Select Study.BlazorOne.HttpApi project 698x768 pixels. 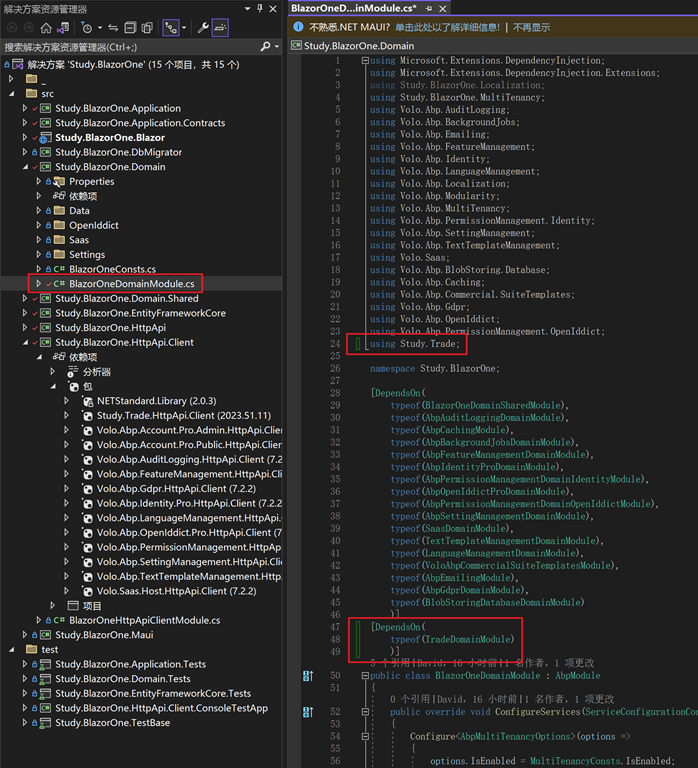pos(110,328)
